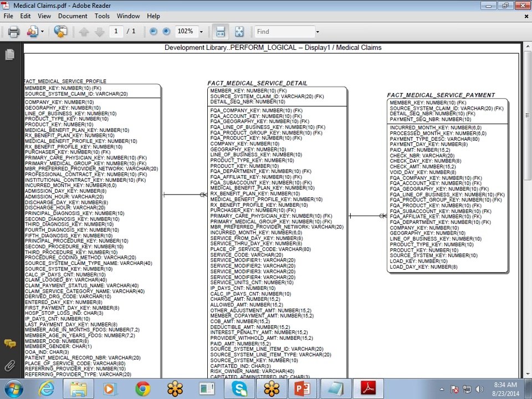Print the Medical Claims PDF
This screenshot has width=532, height=399.
[x=14, y=32]
